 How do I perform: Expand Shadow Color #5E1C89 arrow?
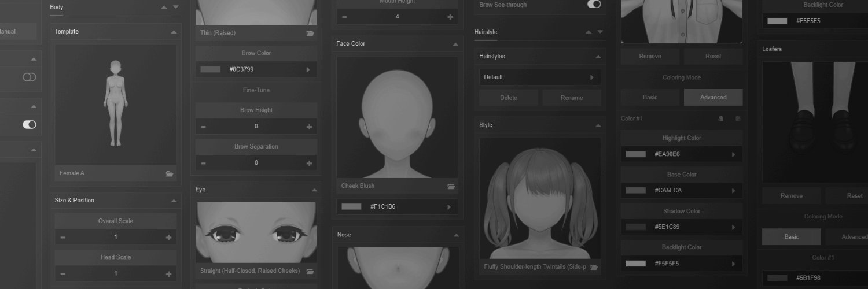click(x=733, y=227)
